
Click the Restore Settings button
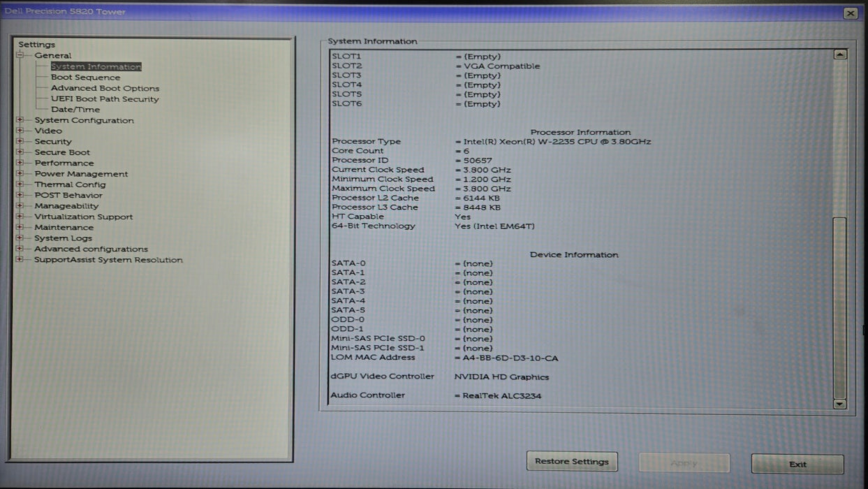[x=572, y=462]
